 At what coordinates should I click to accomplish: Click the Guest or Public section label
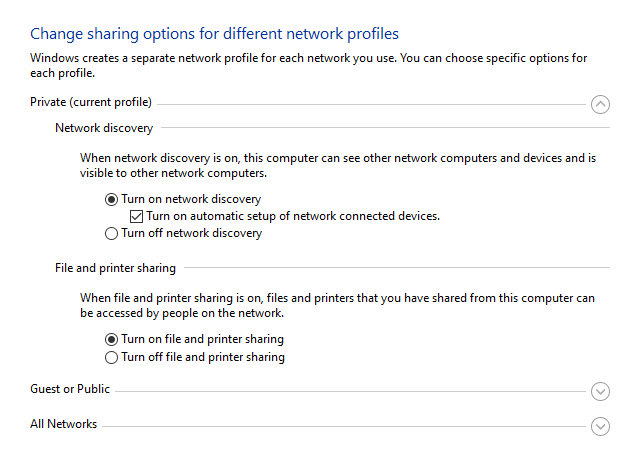pyautogui.click(x=70, y=389)
